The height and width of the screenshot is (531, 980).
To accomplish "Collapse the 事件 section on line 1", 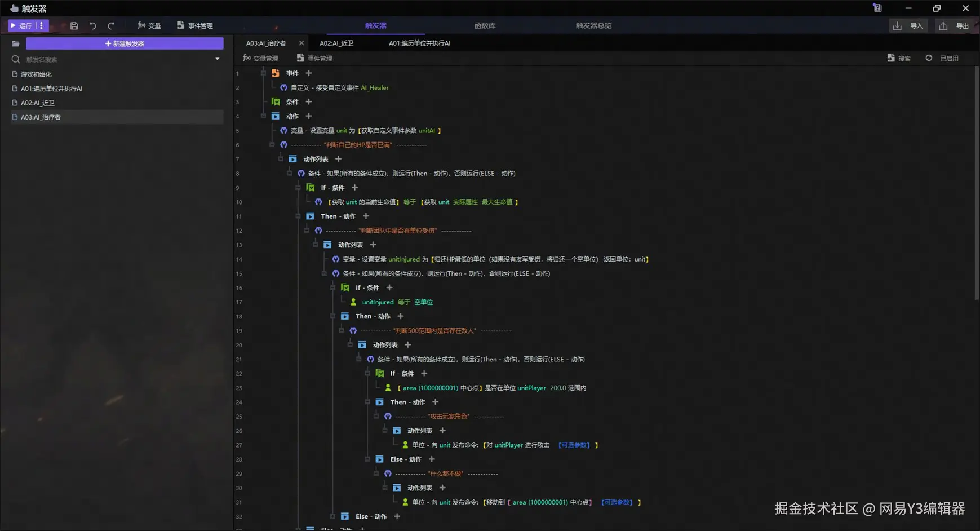I will point(263,73).
